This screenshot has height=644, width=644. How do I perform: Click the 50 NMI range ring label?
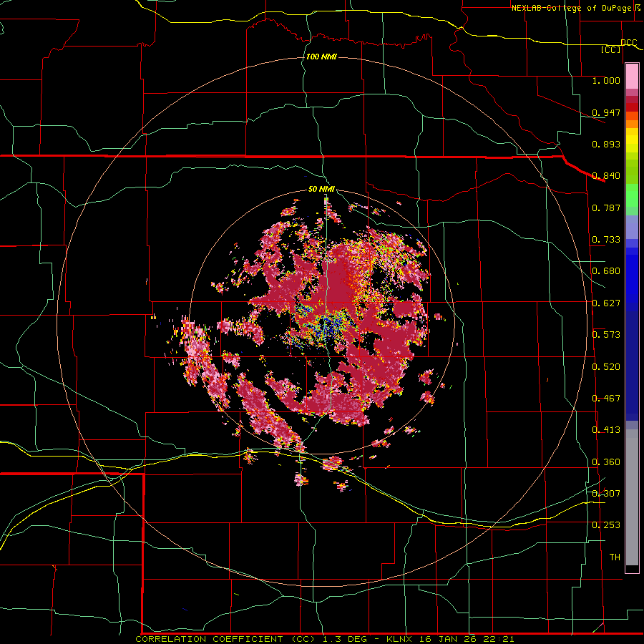(x=321, y=189)
